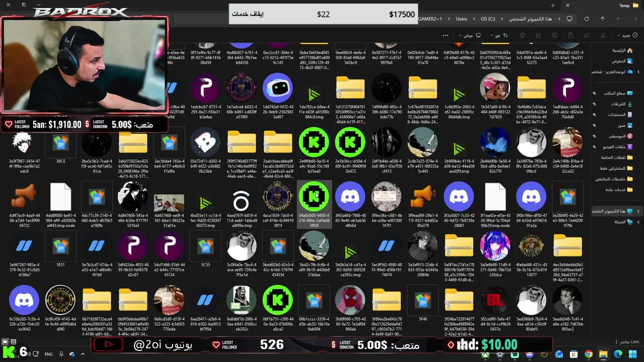
Task: Click Users in the address breadcrumb
Action: pyautogui.click(x=461, y=19)
